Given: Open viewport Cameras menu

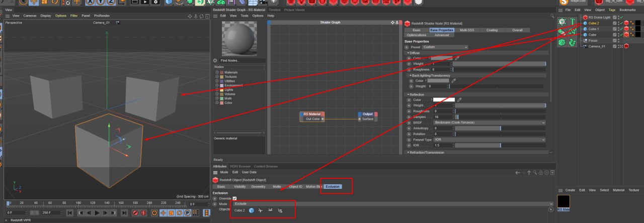Looking at the screenshot, I should [x=30, y=16].
